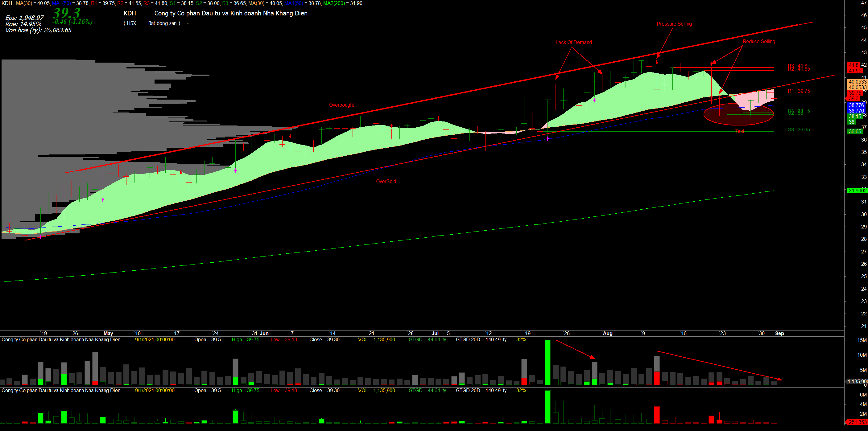This screenshot has width=868, height=431.
Task: Click the 'Jun' month marker on date axis
Action: [x=264, y=333]
